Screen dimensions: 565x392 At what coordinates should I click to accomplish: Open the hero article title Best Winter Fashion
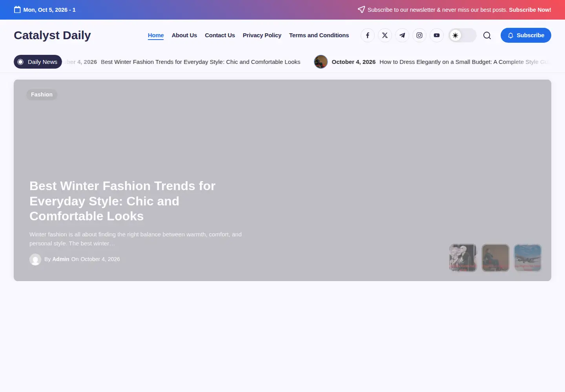[122, 201]
